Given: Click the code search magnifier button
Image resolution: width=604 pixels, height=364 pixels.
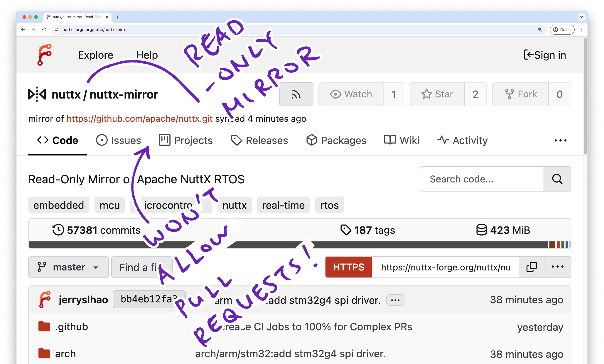Looking at the screenshot, I should tap(557, 179).
